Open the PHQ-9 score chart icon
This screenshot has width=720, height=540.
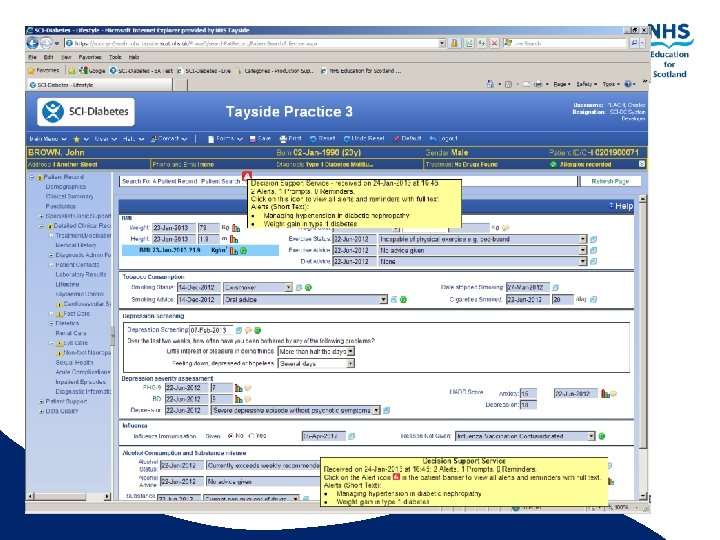tap(238, 388)
